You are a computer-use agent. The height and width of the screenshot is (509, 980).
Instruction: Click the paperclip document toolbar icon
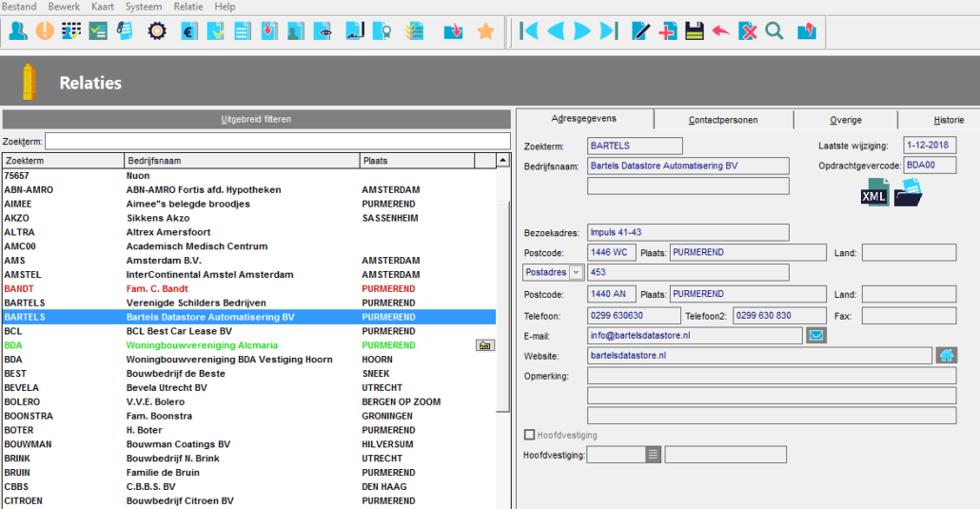click(x=125, y=30)
